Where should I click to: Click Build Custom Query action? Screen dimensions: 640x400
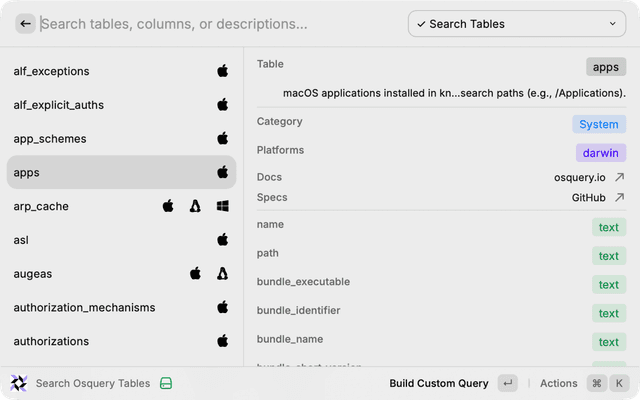[439, 383]
